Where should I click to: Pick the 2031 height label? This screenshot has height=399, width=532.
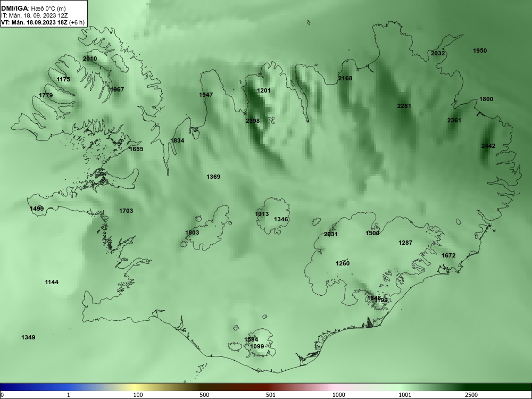coord(331,235)
